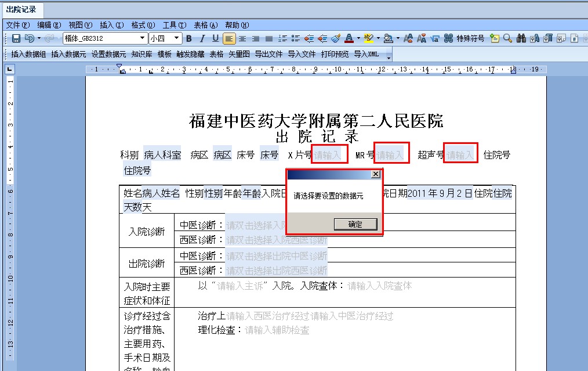Screen dimensions: 588x371
Task: Open 打印预览 print preview
Action: point(335,55)
